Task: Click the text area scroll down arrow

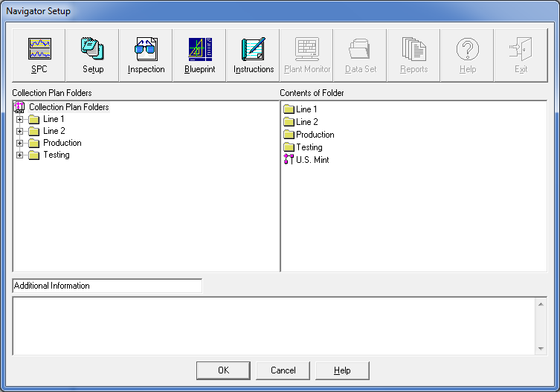Action: tap(541, 348)
